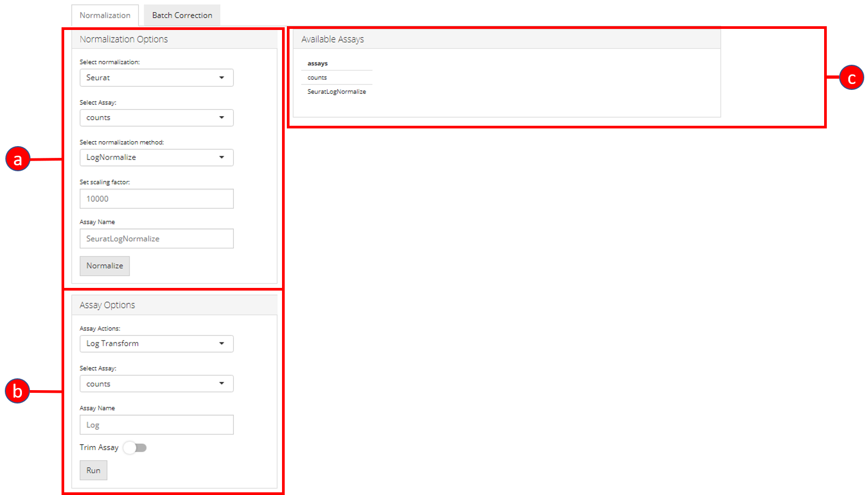Select SeuratLogNormalize row in Available Assays table
Image resolution: width=868 pixels, height=495 pixels.
coord(337,92)
